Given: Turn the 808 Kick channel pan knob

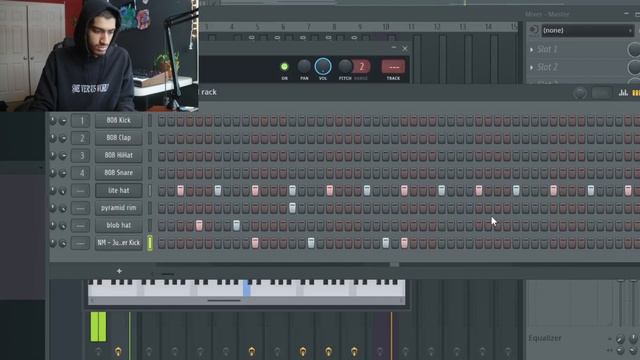Looking at the screenshot, I should pos(53,120).
